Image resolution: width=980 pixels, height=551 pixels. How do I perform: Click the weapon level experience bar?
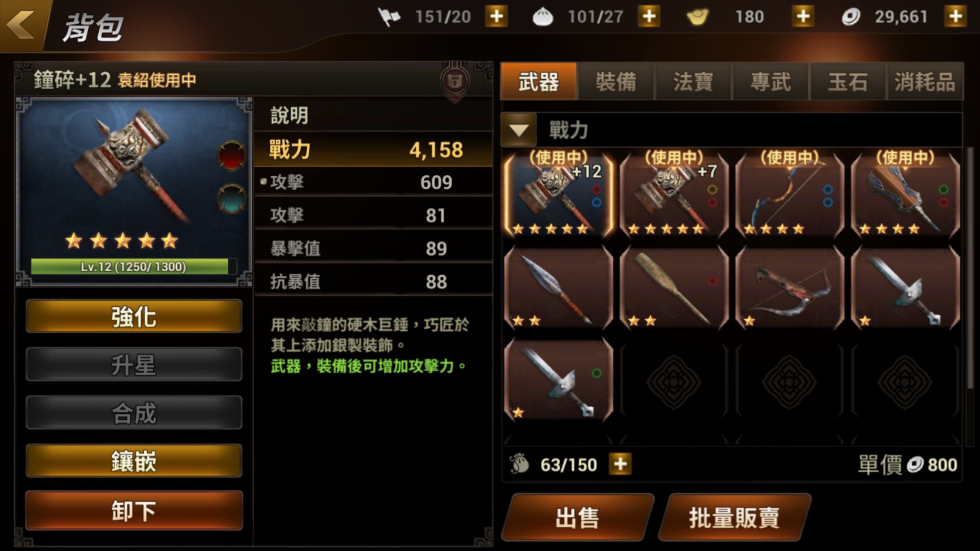point(134,266)
